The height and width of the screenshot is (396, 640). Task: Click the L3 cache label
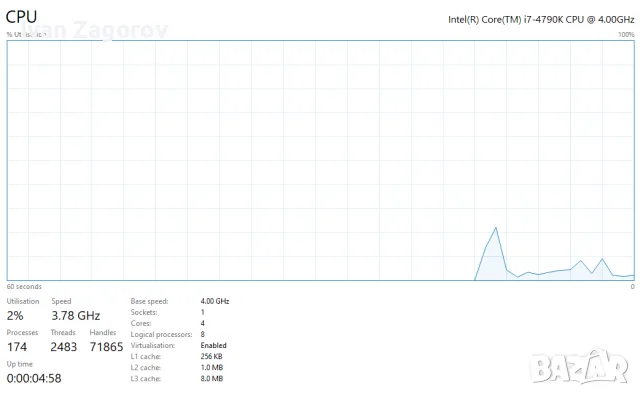[146, 379]
